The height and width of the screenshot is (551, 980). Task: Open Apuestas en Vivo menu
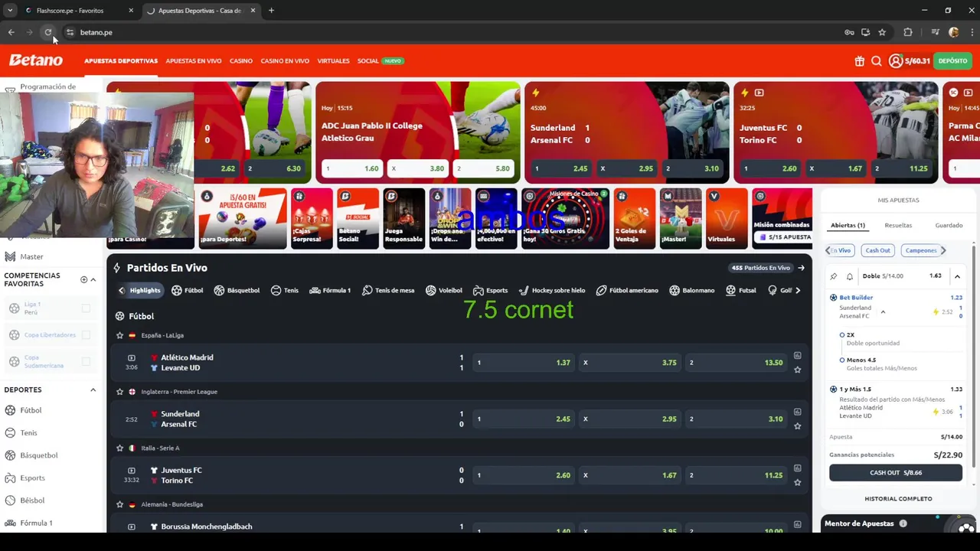[194, 60]
